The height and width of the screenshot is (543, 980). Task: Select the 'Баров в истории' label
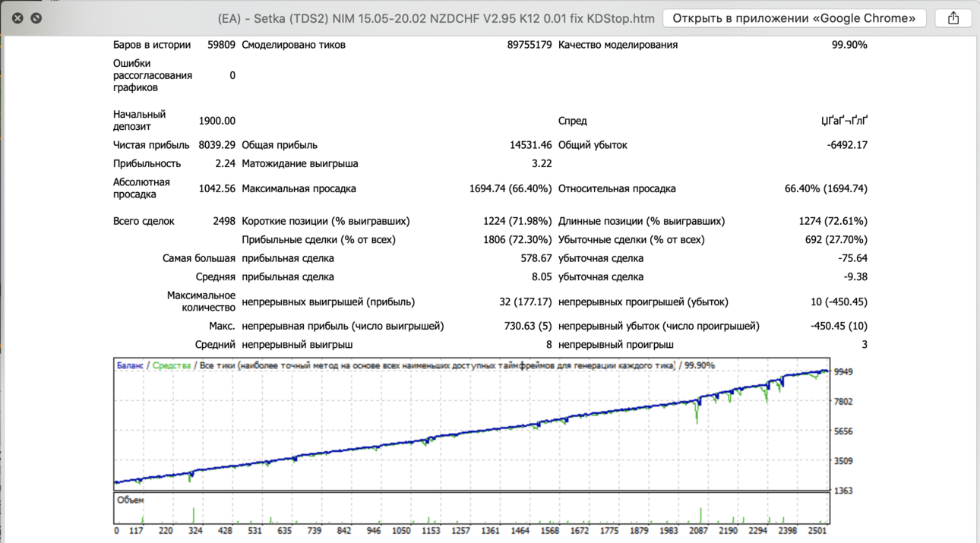pos(152,45)
